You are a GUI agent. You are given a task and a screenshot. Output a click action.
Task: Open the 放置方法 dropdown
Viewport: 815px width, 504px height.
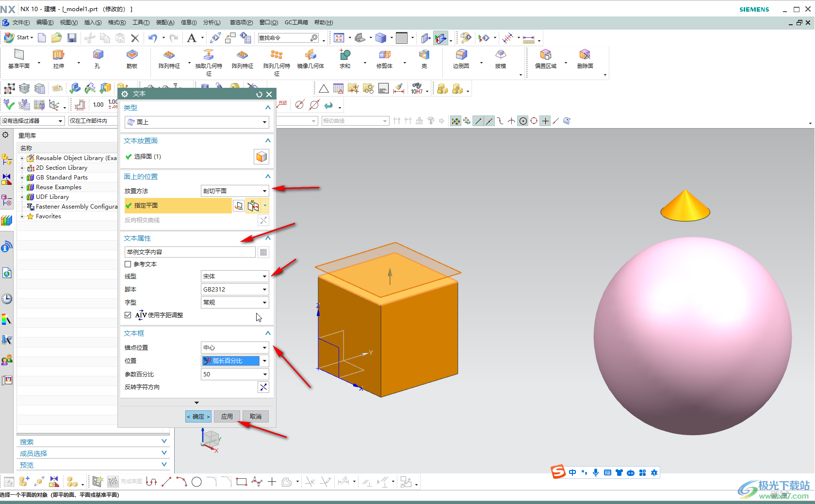(235, 191)
